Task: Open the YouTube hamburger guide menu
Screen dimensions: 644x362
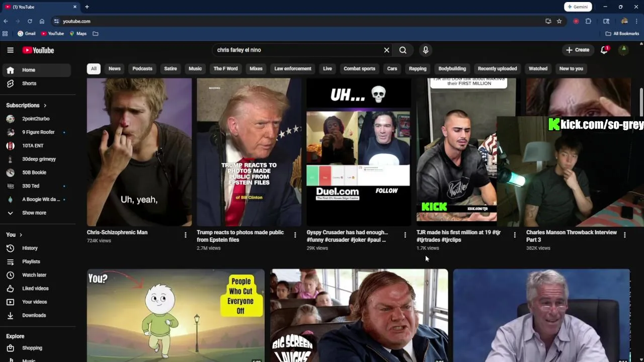Action: coord(10,50)
